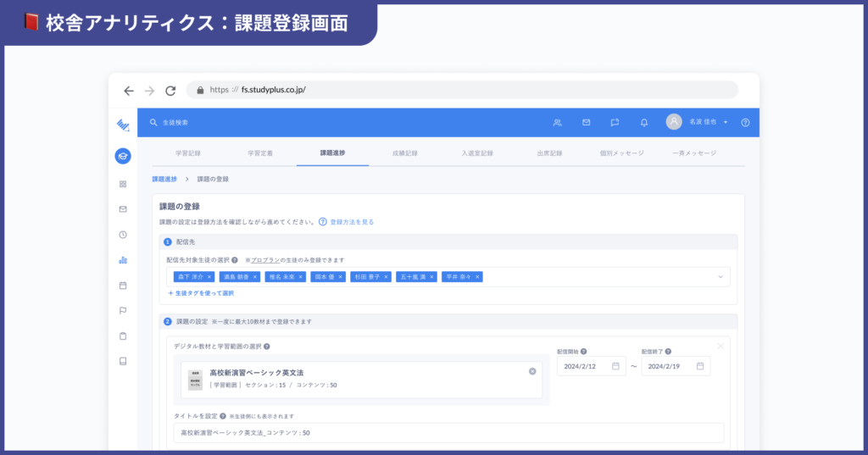Remove the 満島 朝香 student tag
868x455 pixels.
pyautogui.click(x=255, y=277)
